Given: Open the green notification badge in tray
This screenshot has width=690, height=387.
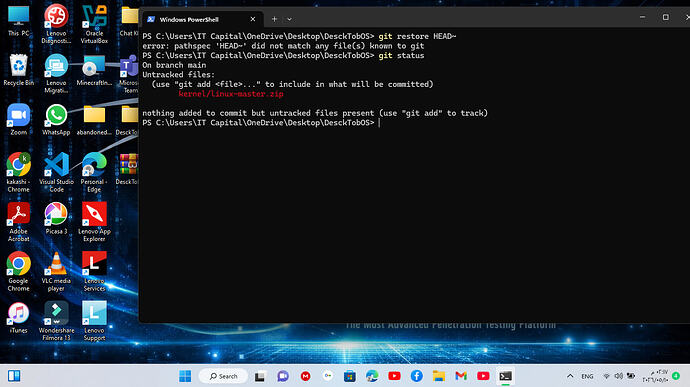Looking at the screenshot, I should coord(676,376).
